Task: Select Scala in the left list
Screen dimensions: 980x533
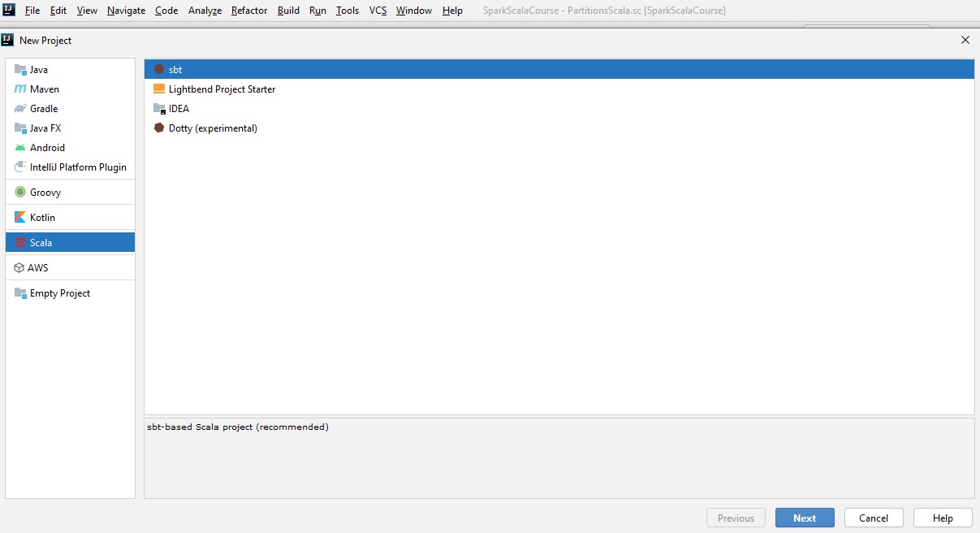Action: pos(70,243)
